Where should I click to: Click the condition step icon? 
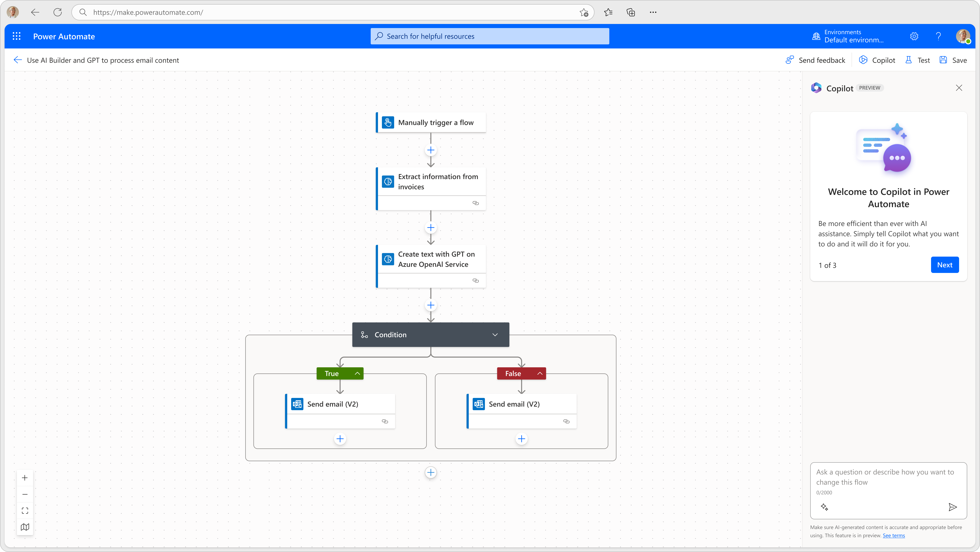364,335
